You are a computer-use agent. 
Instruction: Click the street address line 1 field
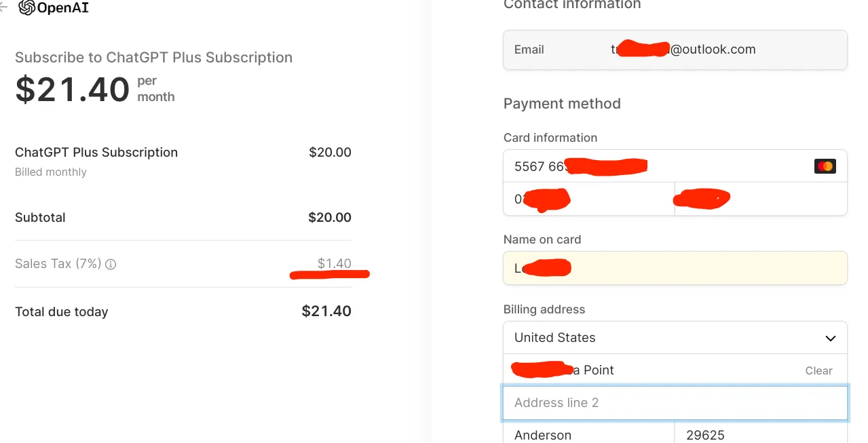tap(675, 370)
